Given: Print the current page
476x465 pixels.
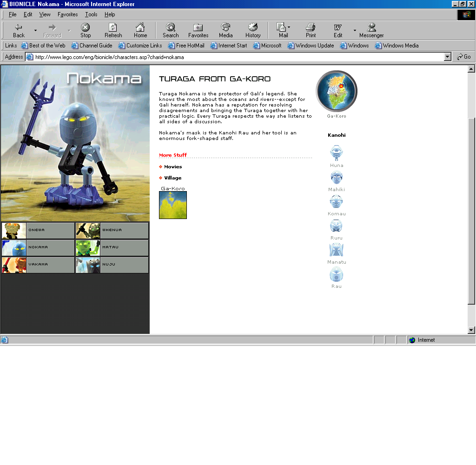Looking at the screenshot, I should [311, 31].
